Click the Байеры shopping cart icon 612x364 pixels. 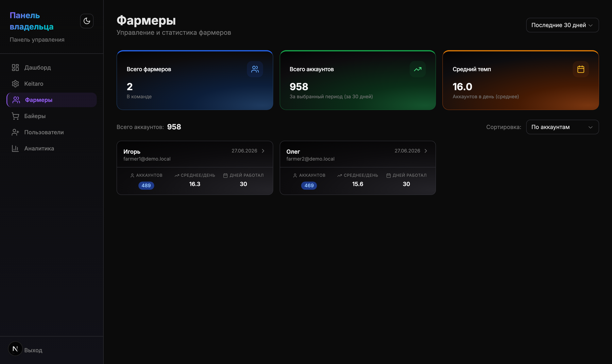click(x=15, y=116)
